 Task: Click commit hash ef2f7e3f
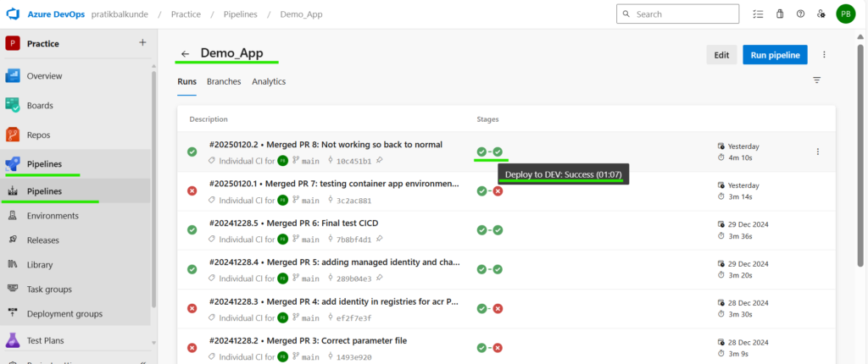click(x=353, y=318)
